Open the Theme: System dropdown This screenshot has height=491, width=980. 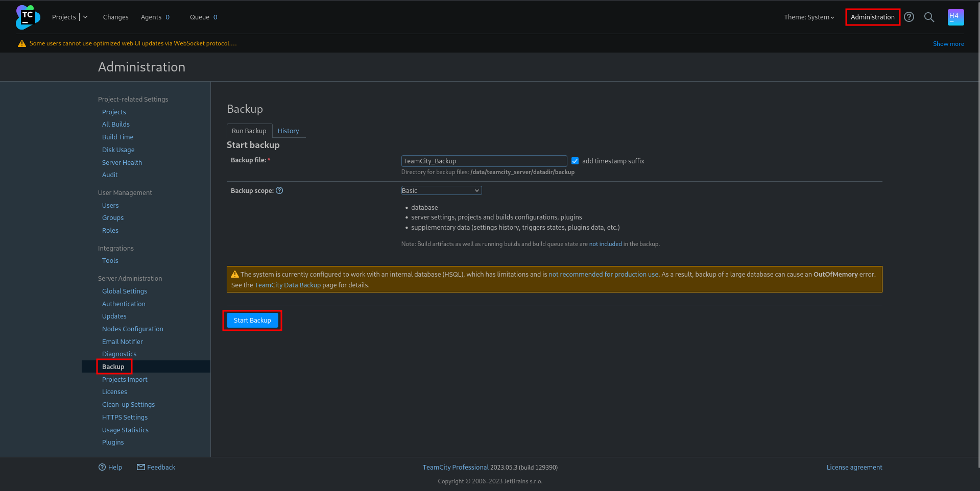click(809, 17)
